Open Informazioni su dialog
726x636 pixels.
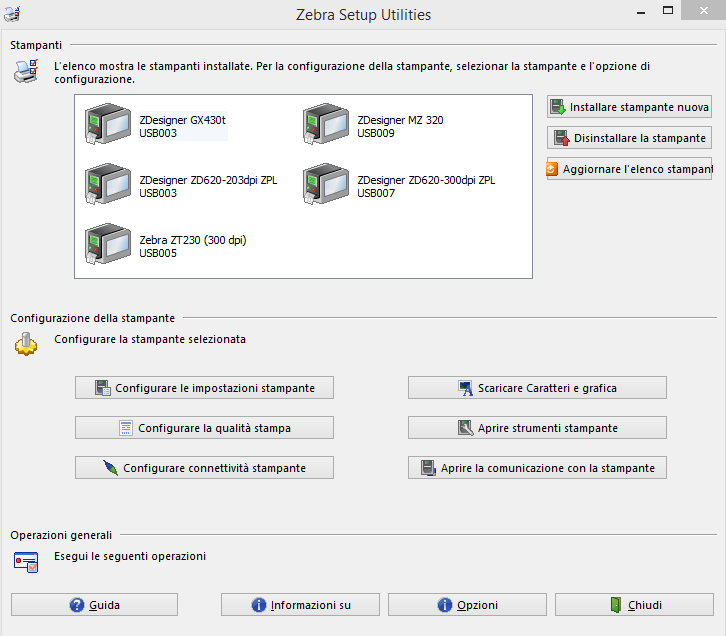tap(300, 605)
